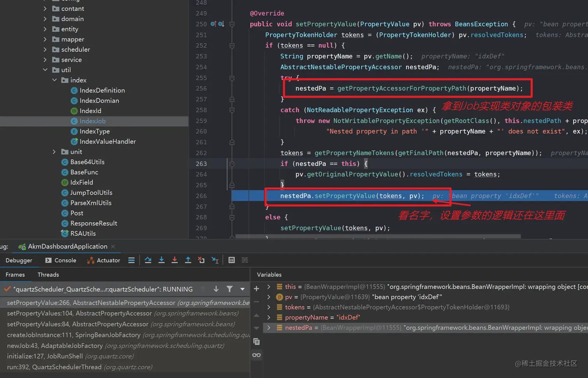Click the remove watch minus icon

[256, 302]
